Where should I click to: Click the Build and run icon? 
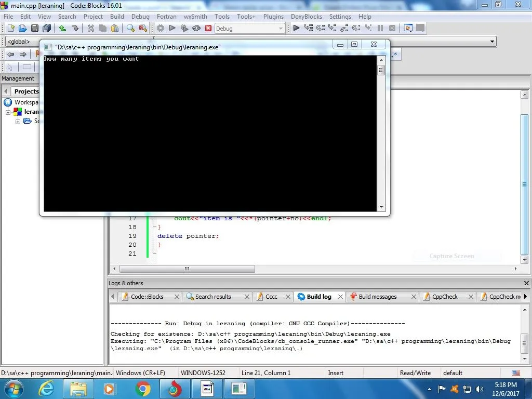(184, 28)
